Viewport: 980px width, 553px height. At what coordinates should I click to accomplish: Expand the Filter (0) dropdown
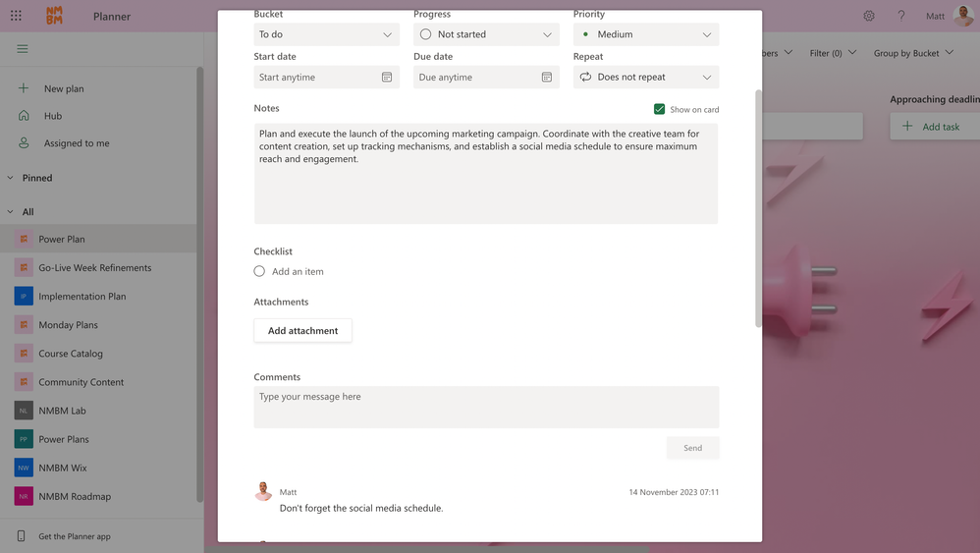click(x=833, y=53)
